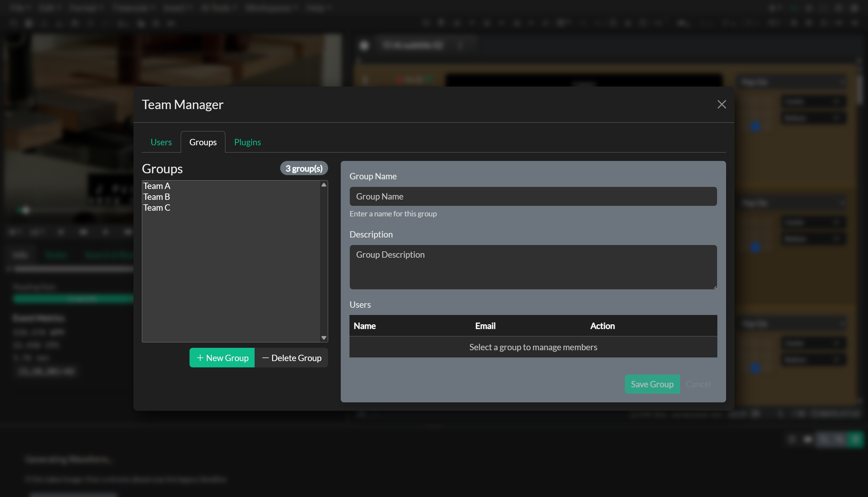Click the 3 group(s) count badge
The image size is (868, 497).
click(303, 168)
